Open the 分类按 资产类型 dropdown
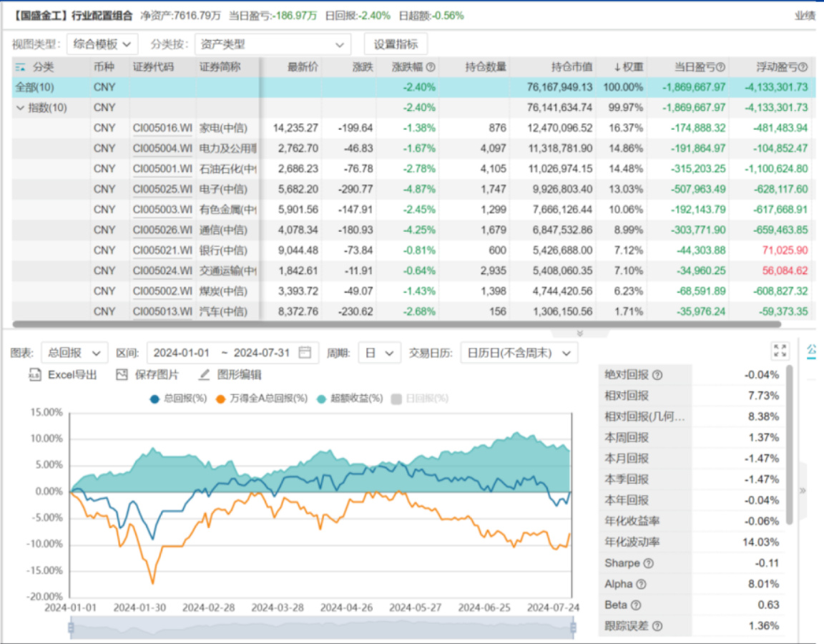 tap(272, 44)
